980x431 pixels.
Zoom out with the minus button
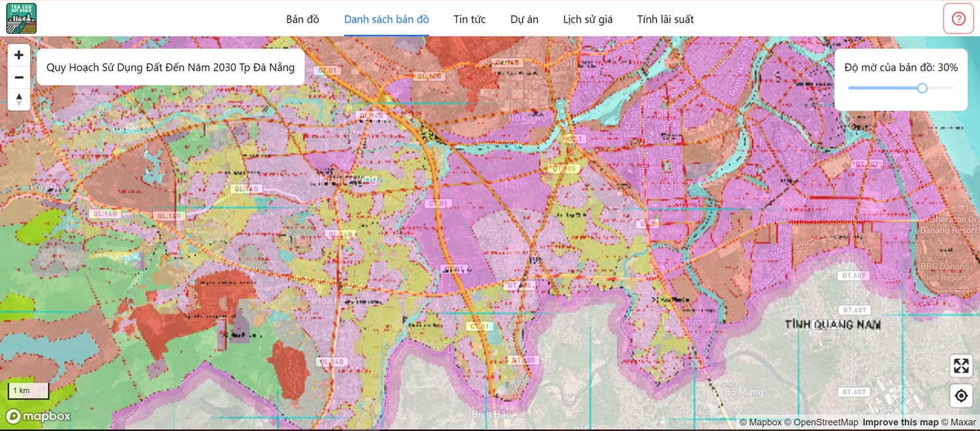(x=19, y=77)
